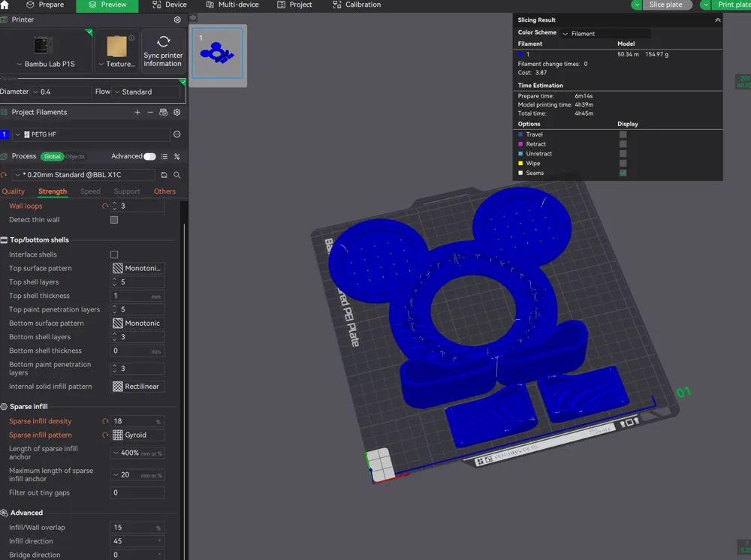Open Project Filaments settings gear
Viewport: 751px width, 560px height.
[177, 112]
